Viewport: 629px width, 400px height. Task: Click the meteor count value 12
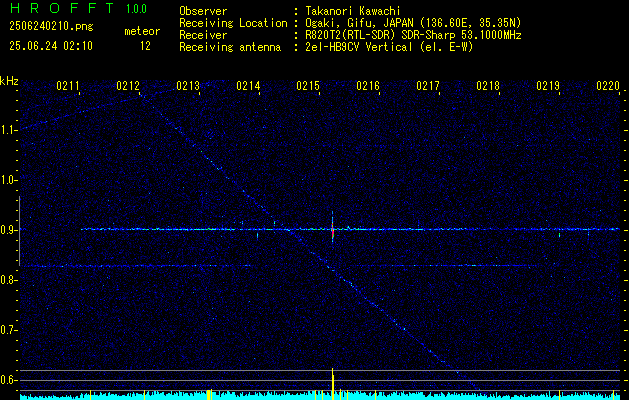click(145, 46)
